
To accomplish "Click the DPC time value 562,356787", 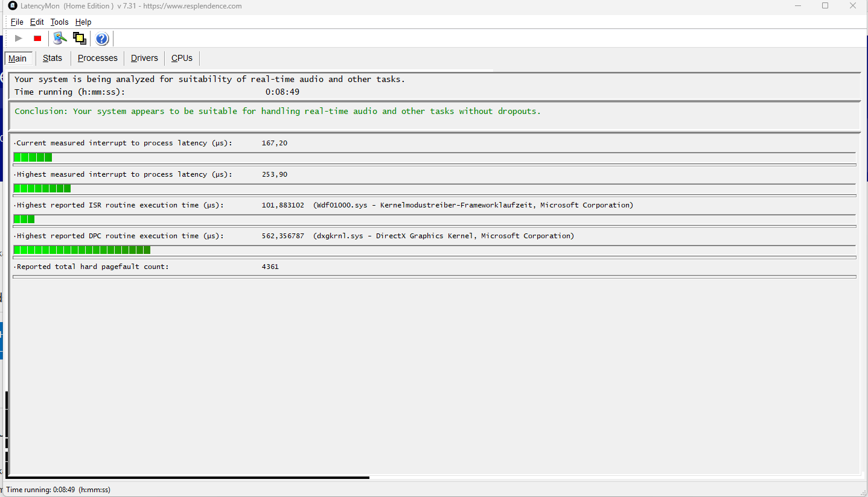I will coord(283,236).
